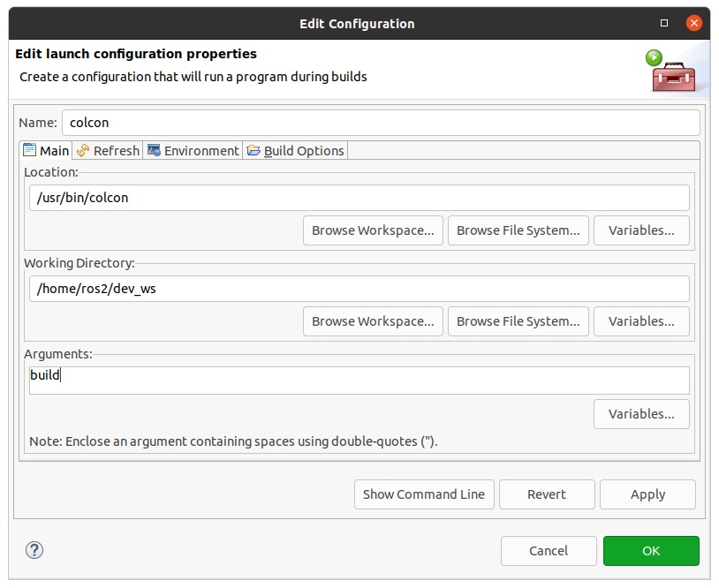Close the Edit Configuration dialog
This screenshot has width=719, height=588.
[694, 22]
